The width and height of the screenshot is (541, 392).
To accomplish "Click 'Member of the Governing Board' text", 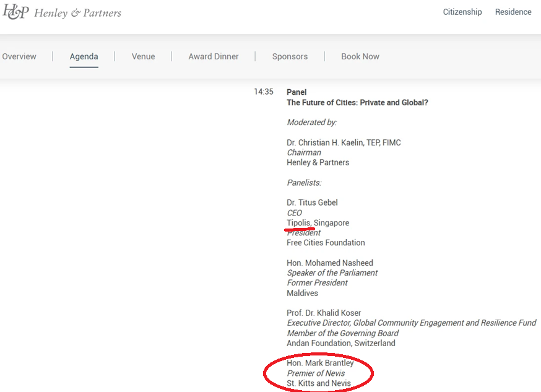I will tap(342, 333).
